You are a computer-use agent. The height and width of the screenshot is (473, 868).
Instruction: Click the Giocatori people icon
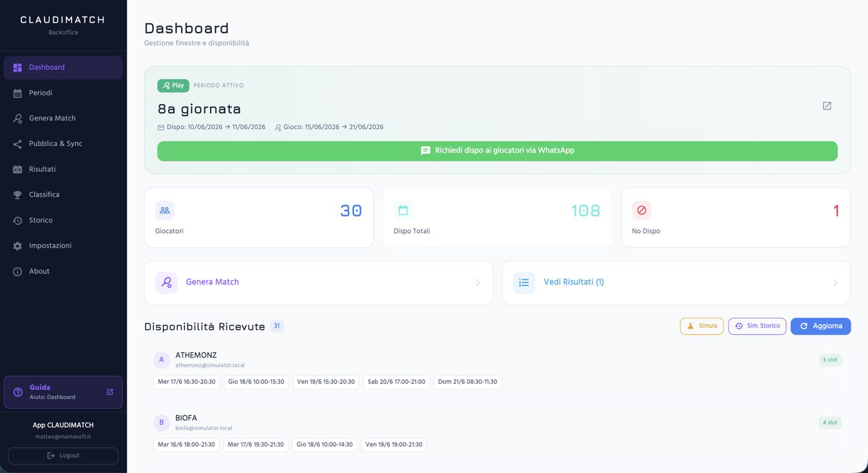click(x=165, y=210)
